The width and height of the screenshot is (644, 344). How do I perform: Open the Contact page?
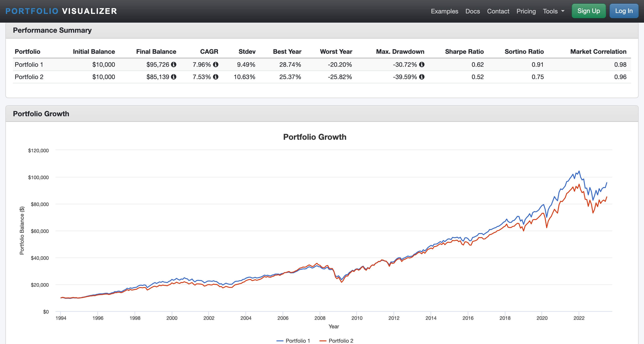click(x=498, y=11)
